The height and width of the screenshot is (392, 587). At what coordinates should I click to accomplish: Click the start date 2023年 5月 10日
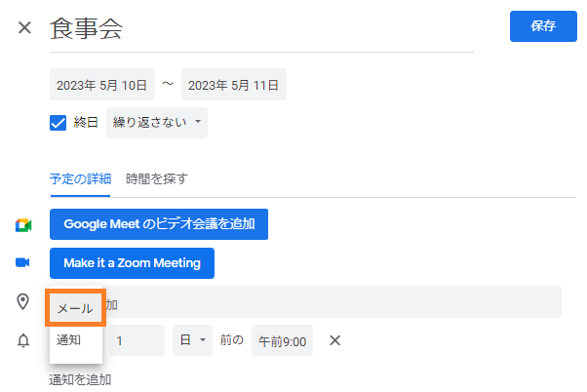point(102,85)
